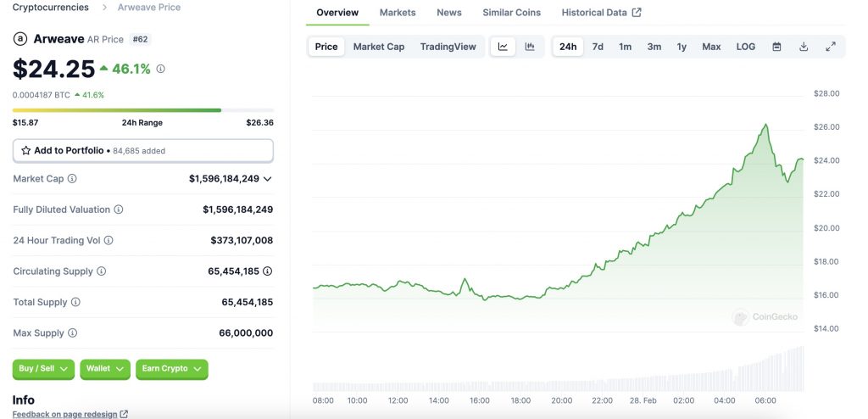The height and width of the screenshot is (419, 868).
Task: Click the $15.87 range low value
Action: 25,122
